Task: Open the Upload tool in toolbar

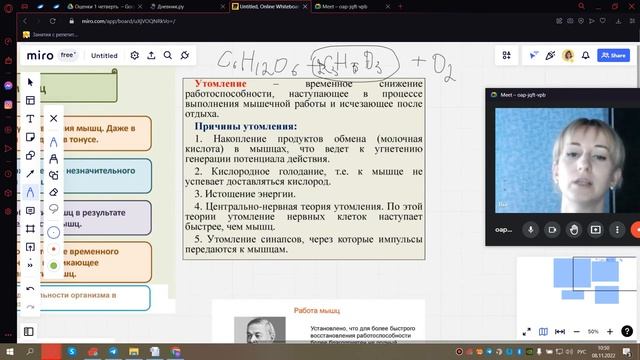Action: (30, 247)
